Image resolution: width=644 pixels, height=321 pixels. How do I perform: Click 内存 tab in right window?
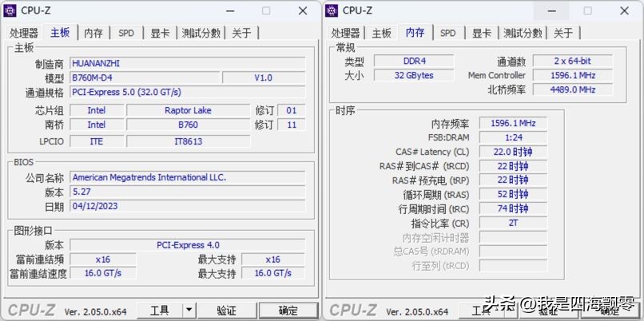415,33
